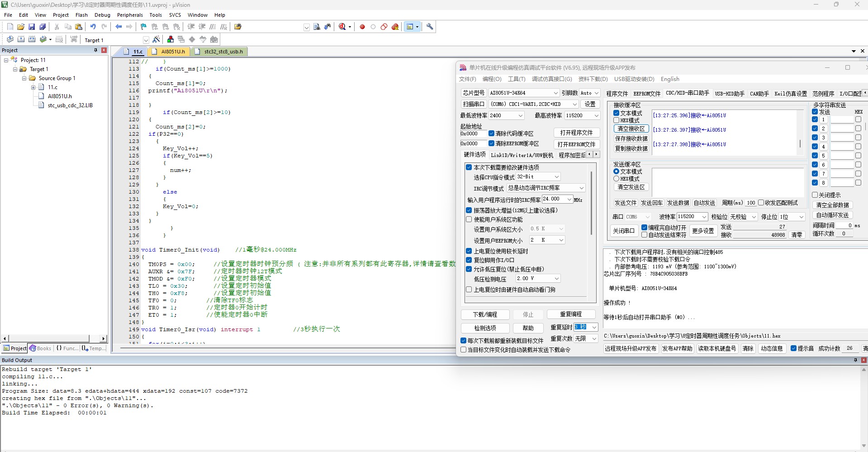This screenshot has height=452, width=868.
Task: Check HEX模式 box in 接收缓冲区
Action: click(616, 120)
